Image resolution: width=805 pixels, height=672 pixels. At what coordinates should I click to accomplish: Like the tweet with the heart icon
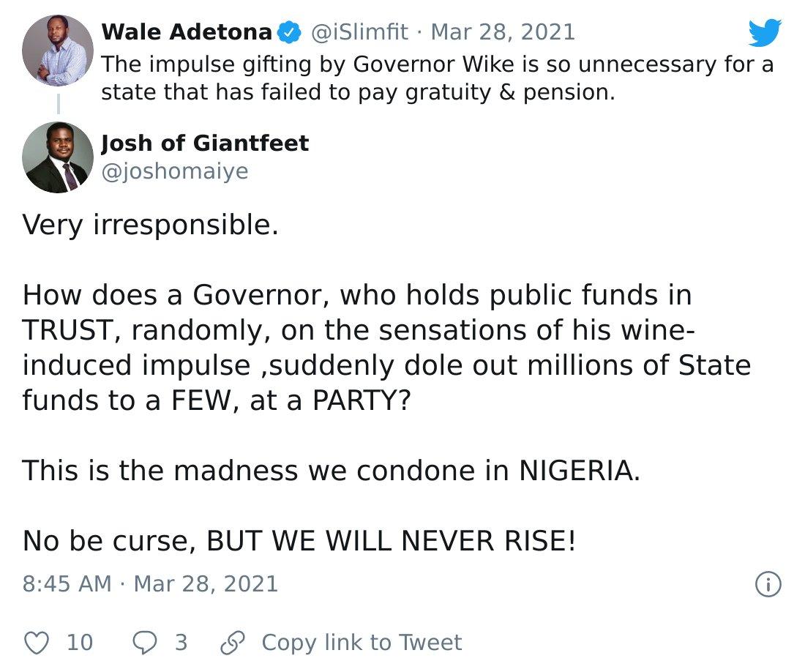[37, 642]
